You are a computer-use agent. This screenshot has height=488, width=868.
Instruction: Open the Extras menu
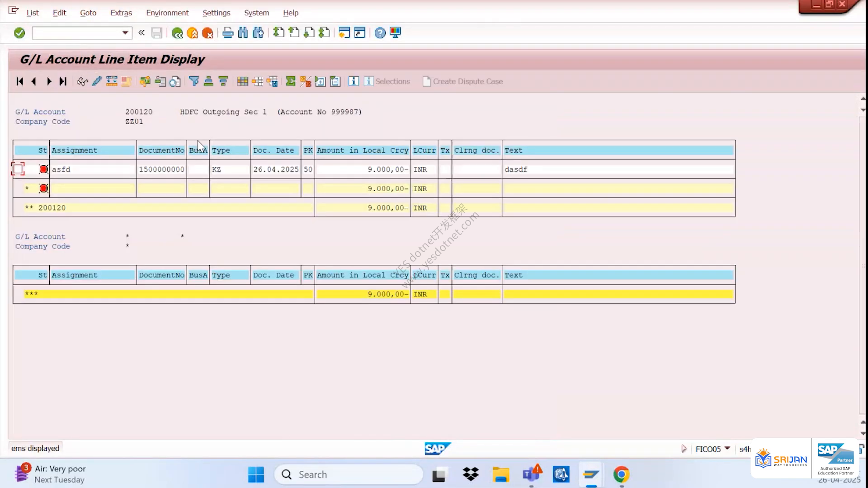[121, 13]
